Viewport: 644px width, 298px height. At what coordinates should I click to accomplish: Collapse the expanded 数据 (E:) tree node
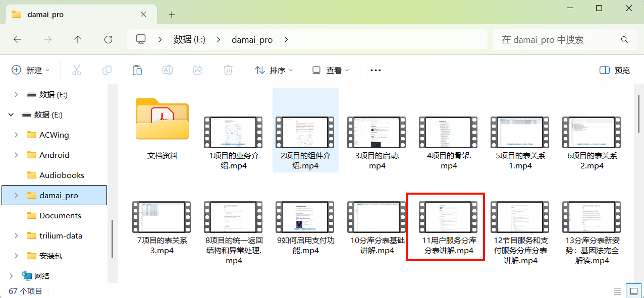(11, 114)
